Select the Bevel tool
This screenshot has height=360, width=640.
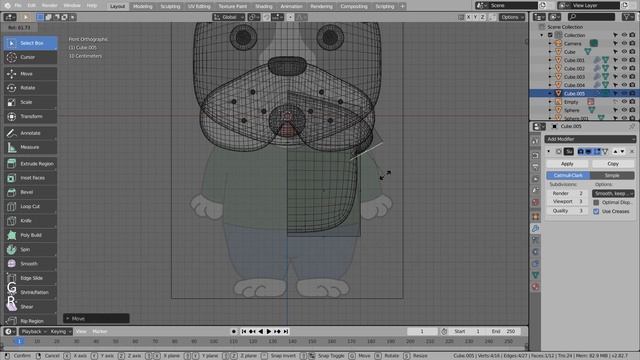pyautogui.click(x=30, y=192)
